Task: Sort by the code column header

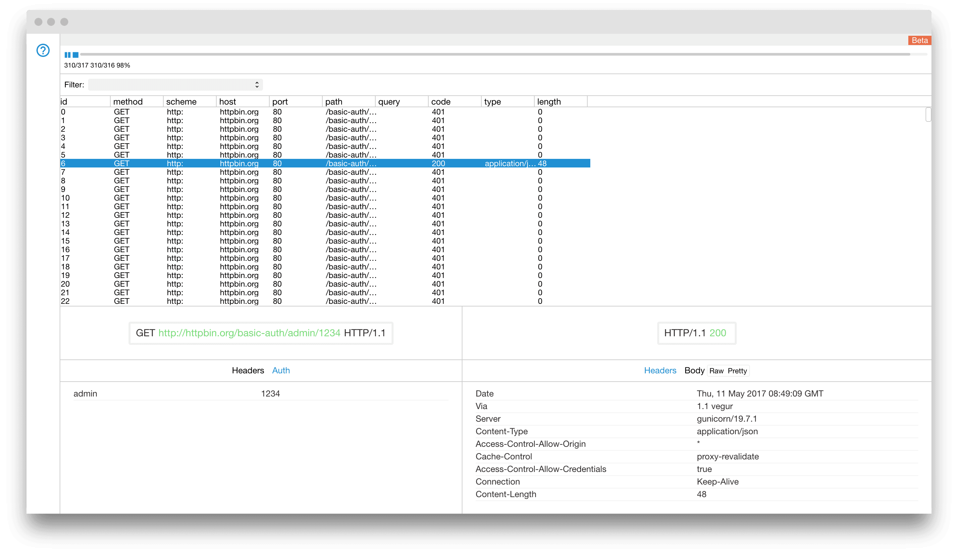Action: (x=455, y=101)
